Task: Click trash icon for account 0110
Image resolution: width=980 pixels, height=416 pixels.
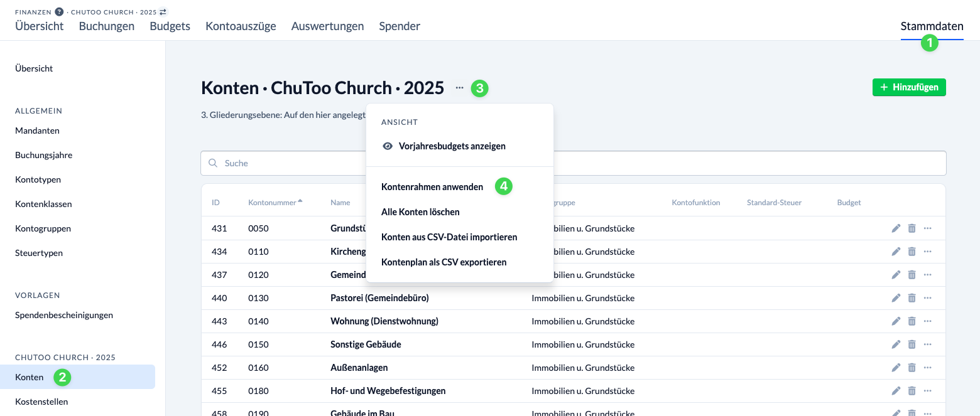Action: [x=912, y=252]
